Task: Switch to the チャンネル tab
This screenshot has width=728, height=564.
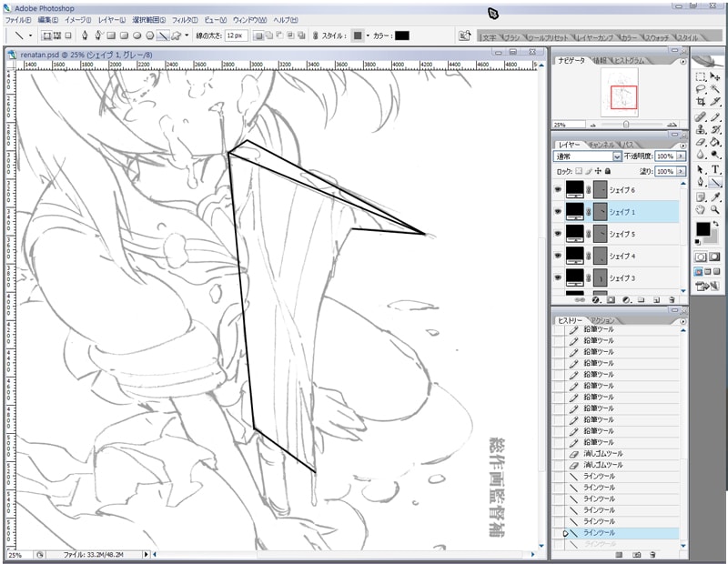Action: 602,145
